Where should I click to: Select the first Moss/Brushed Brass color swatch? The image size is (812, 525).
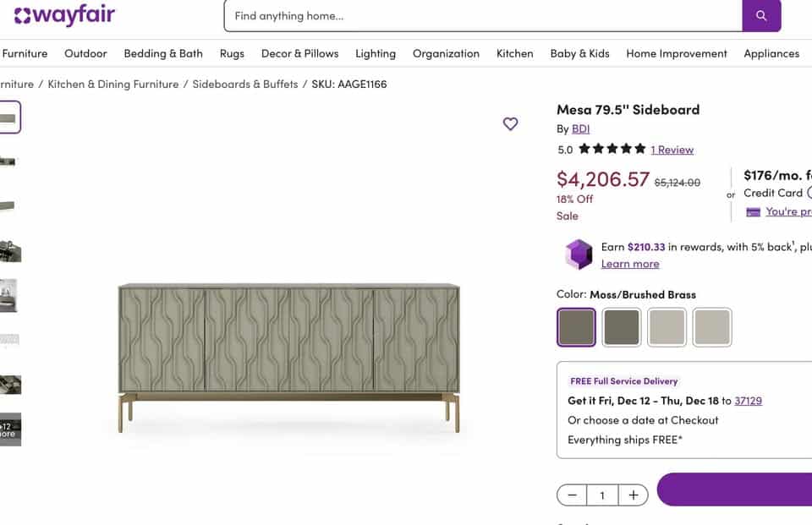576,327
